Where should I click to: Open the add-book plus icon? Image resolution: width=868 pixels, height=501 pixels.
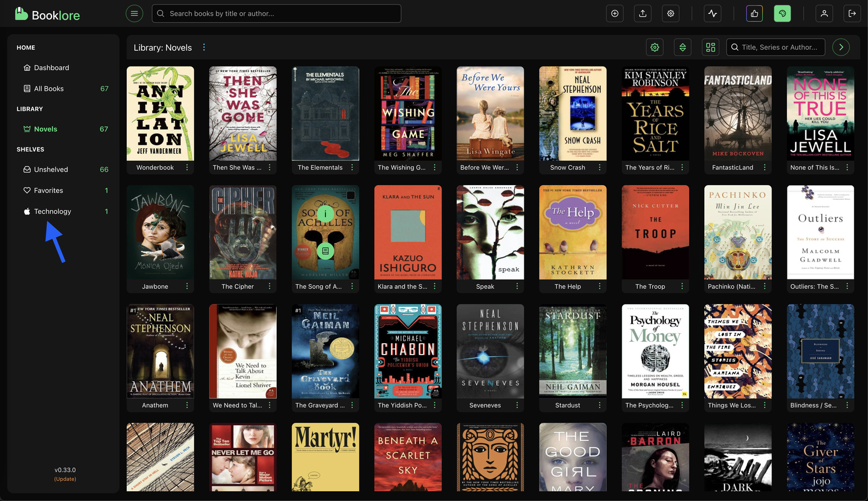(615, 13)
